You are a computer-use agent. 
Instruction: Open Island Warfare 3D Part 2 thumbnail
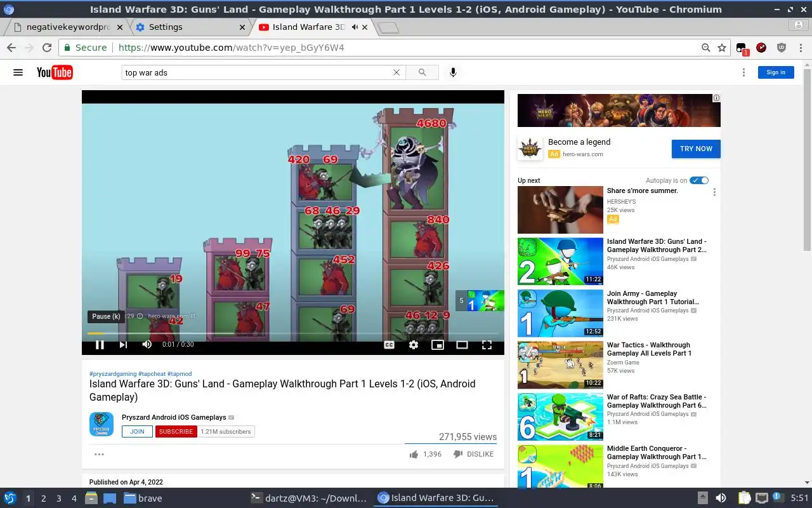click(560, 262)
